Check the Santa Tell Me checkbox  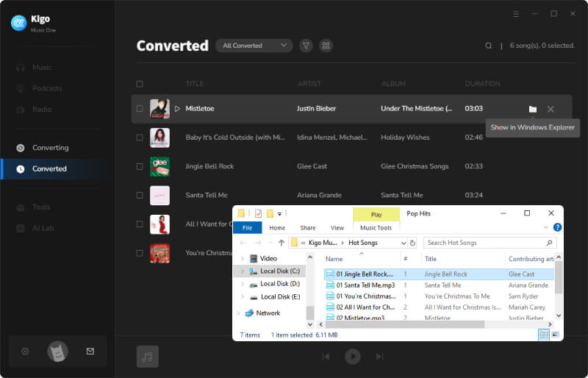[140, 195]
